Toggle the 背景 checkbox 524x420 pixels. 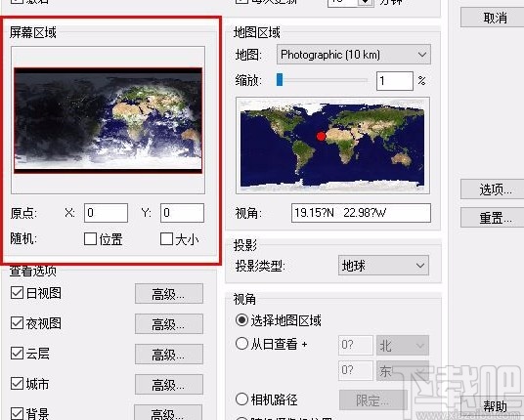[17, 413]
